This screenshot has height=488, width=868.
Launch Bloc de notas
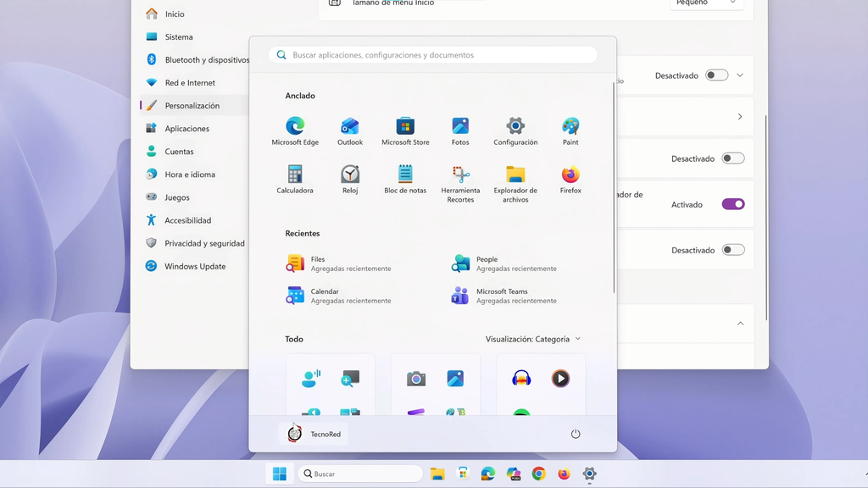point(405,180)
